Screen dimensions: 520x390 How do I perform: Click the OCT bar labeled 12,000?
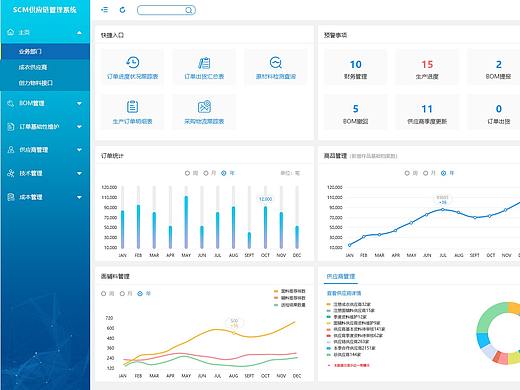265,227
